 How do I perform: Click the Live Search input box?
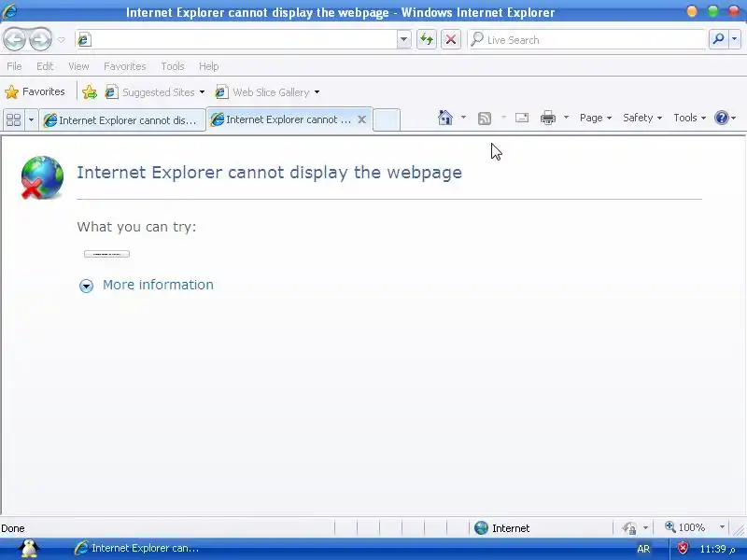[587, 40]
